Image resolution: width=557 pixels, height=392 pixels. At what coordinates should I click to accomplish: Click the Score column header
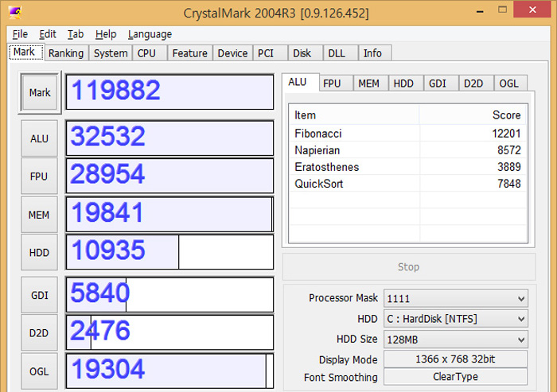[x=473, y=114]
